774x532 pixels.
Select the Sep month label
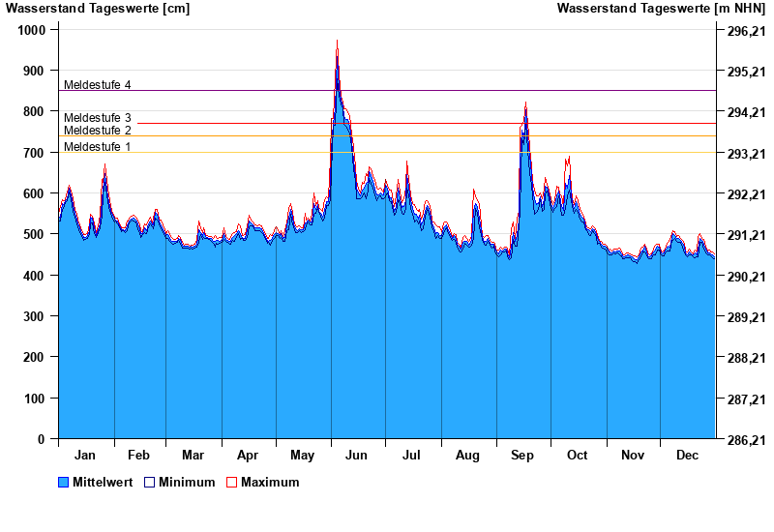pyautogui.click(x=522, y=455)
